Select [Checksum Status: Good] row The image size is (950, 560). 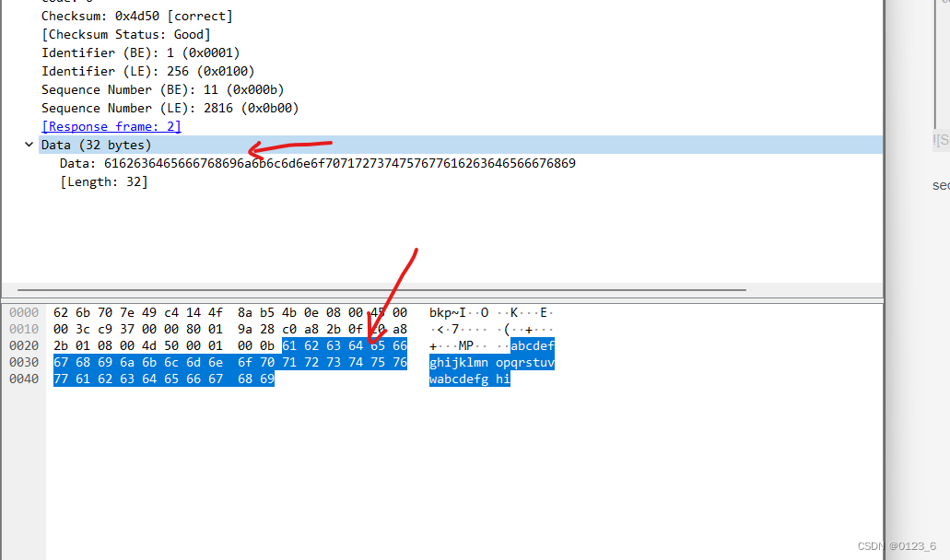tap(126, 34)
